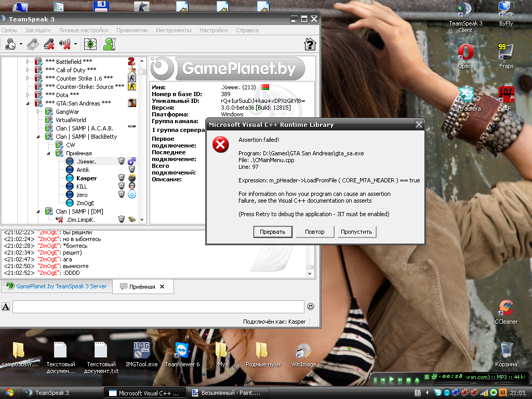The height and width of the screenshot is (399, 532).
Task: Click Call of Duty channel's star icon
Action: pyautogui.click(x=131, y=70)
